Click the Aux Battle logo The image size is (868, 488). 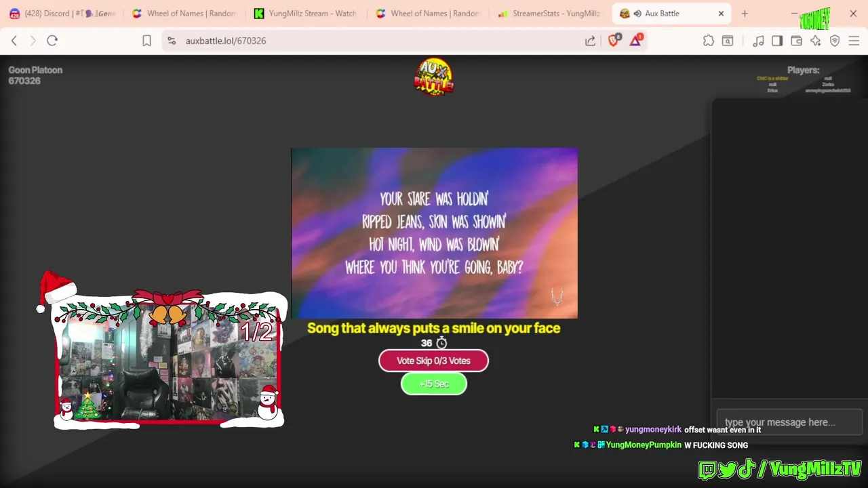pyautogui.click(x=434, y=77)
